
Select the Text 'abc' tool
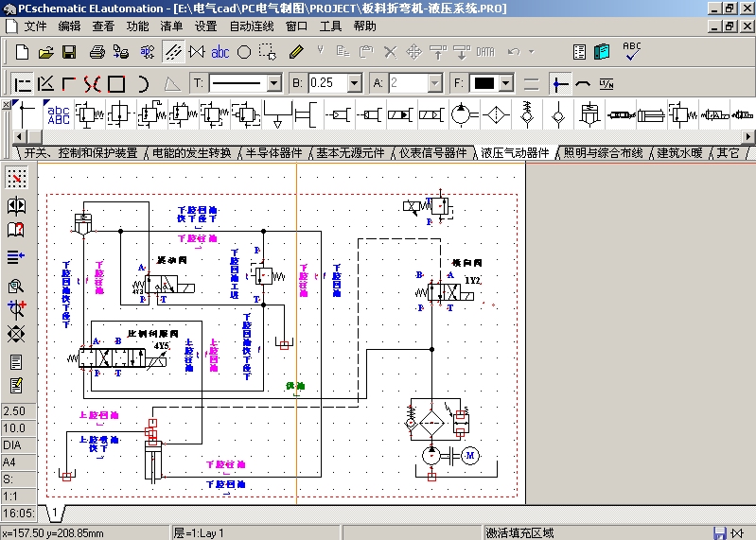(x=220, y=52)
